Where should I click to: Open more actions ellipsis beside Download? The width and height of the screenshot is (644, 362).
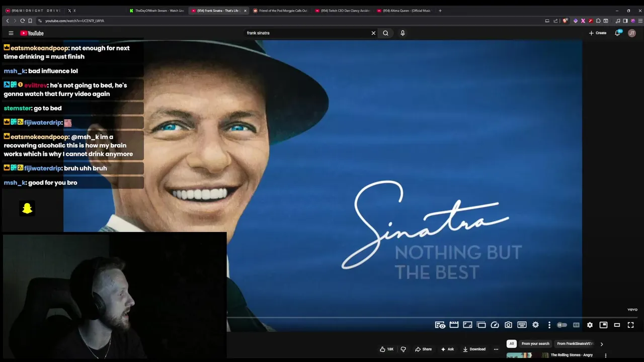[496, 349]
